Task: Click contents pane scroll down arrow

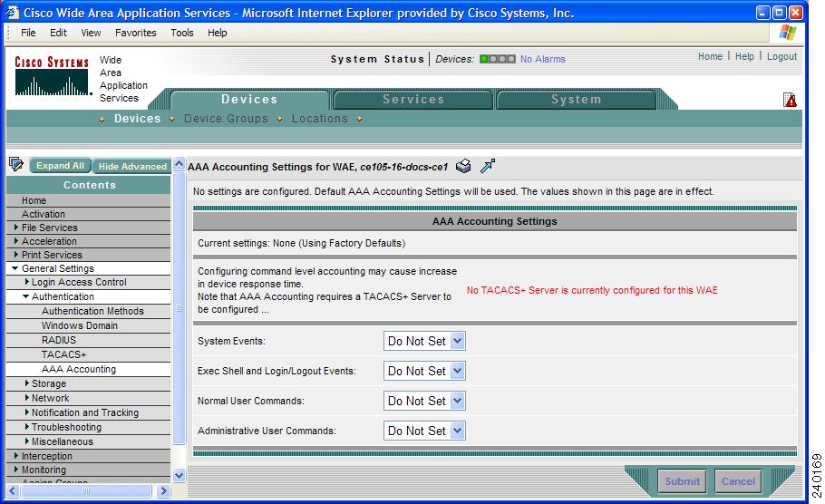Action: coord(179,476)
